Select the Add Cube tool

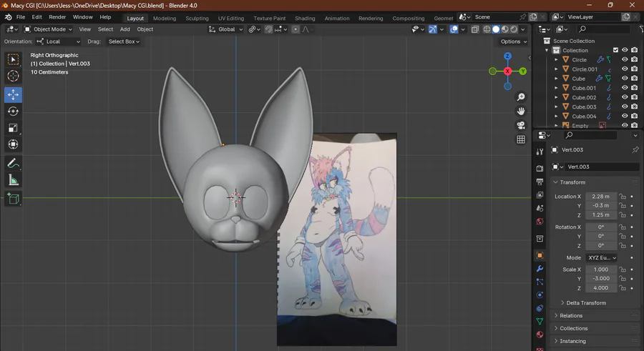13,199
